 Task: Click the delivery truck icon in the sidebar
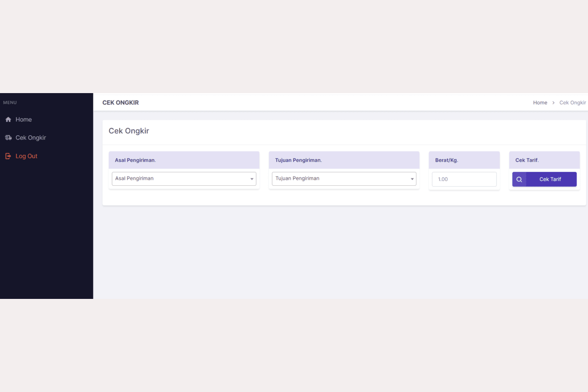tap(8, 138)
